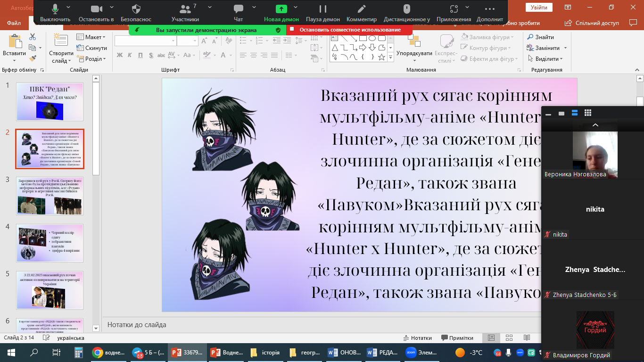Expand the shapes gallery more arrow

pyautogui.click(x=390, y=57)
